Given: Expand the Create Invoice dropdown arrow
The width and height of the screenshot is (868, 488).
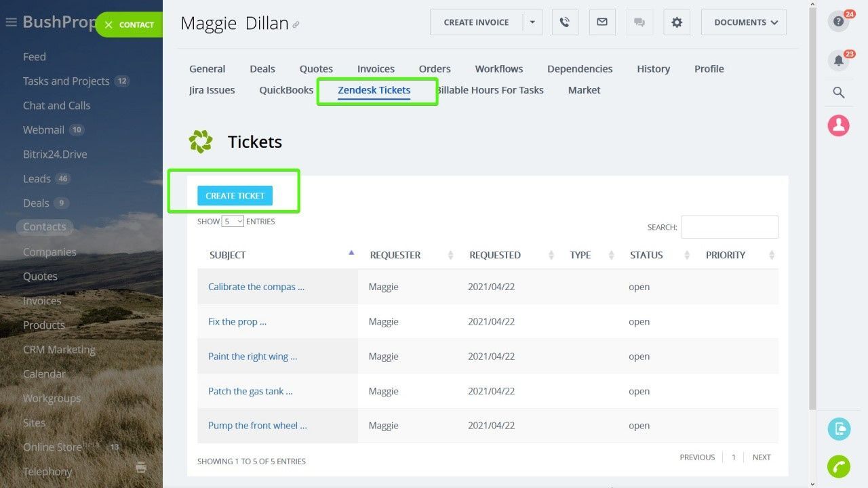Looking at the screenshot, I should pyautogui.click(x=532, y=22).
